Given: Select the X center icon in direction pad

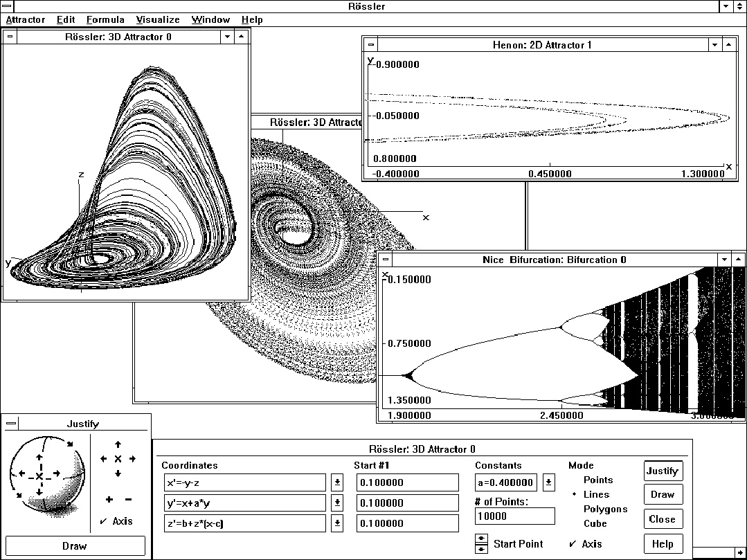Looking at the screenshot, I should [x=117, y=458].
